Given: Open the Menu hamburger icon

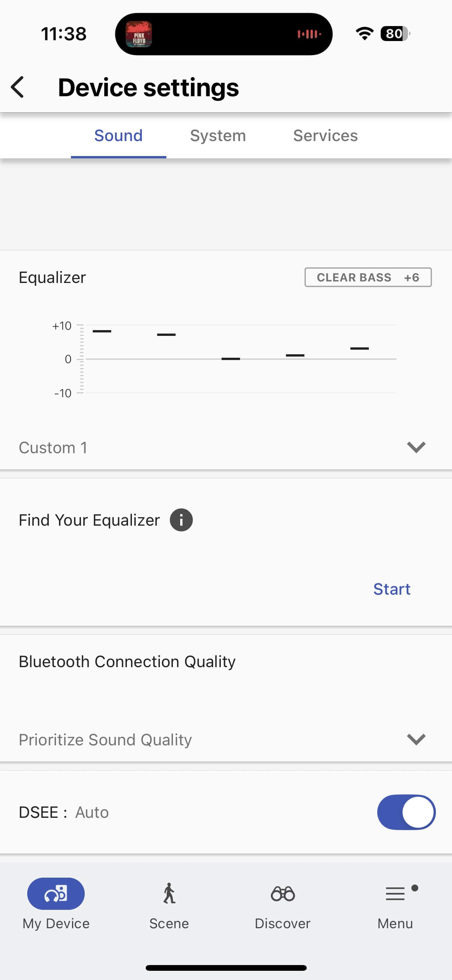Looking at the screenshot, I should pos(395,893).
